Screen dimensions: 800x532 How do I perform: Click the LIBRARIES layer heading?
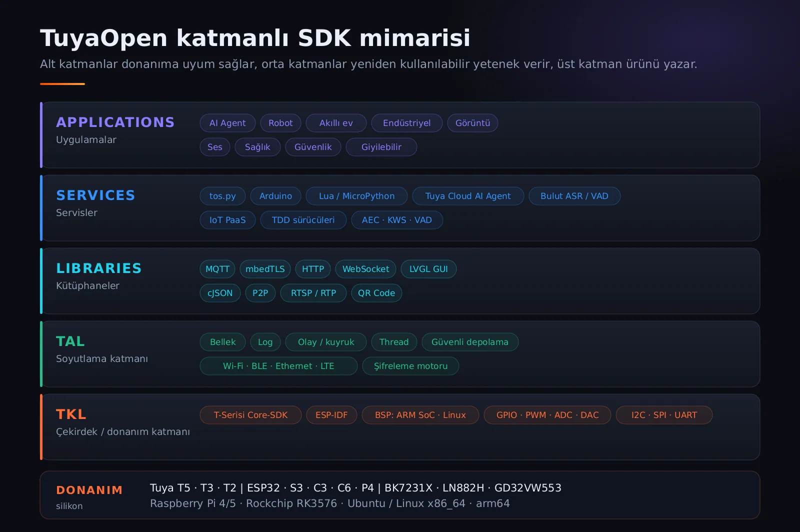coord(99,268)
